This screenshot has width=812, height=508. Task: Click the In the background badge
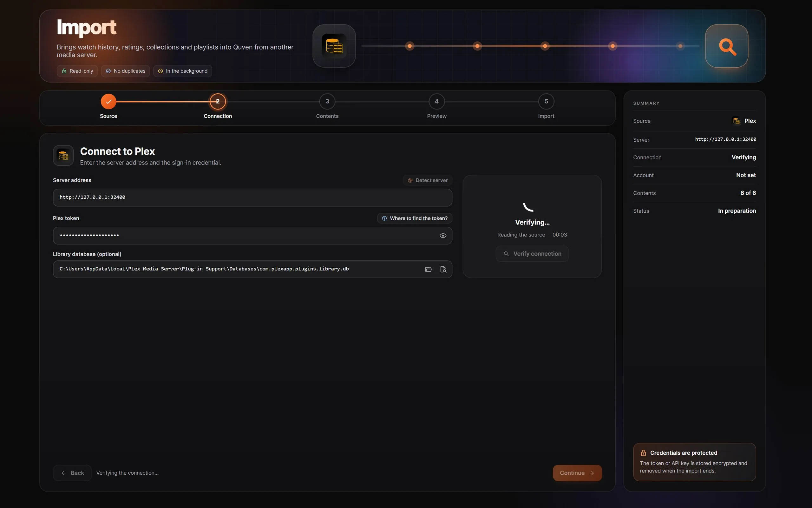point(182,71)
